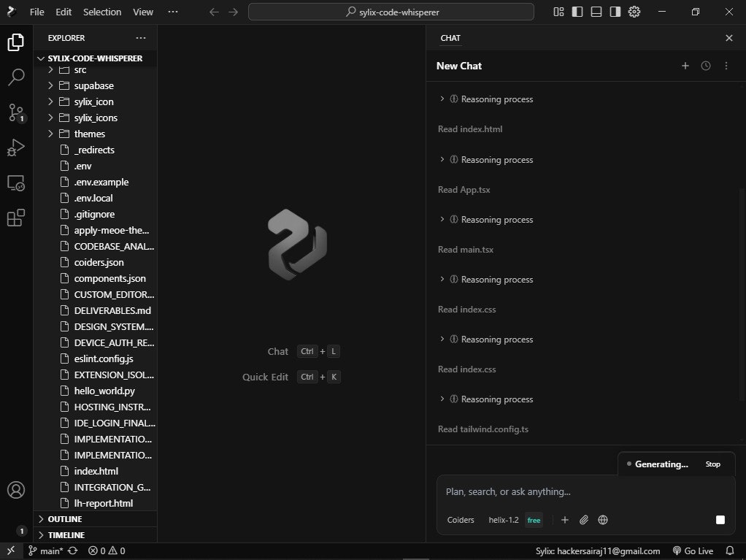The width and height of the screenshot is (746, 560).
Task: Close the Chat panel
Action: [729, 38]
